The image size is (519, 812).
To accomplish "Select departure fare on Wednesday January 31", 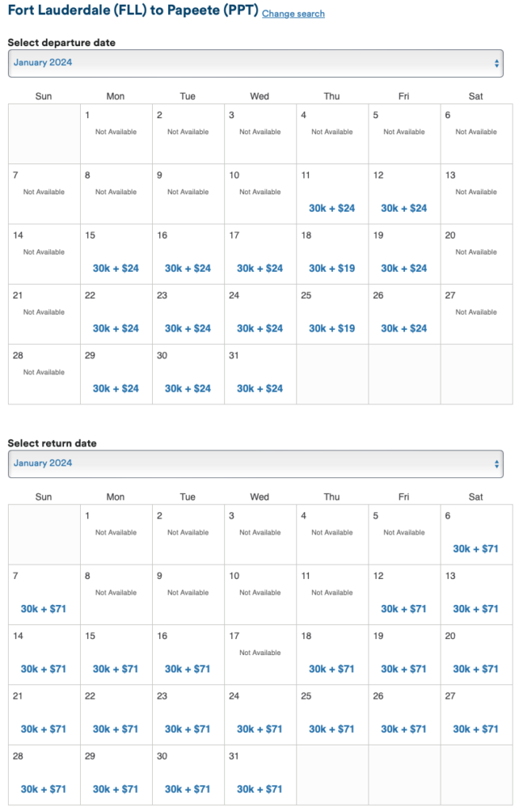I will click(260, 389).
